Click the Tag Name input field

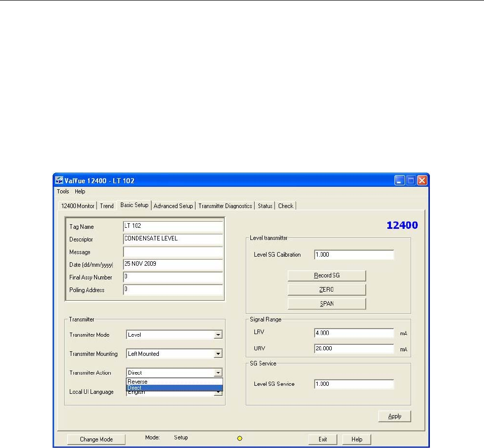pos(173,226)
